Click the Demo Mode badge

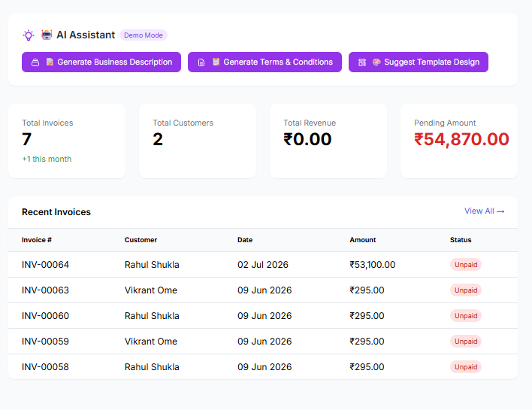[144, 35]
